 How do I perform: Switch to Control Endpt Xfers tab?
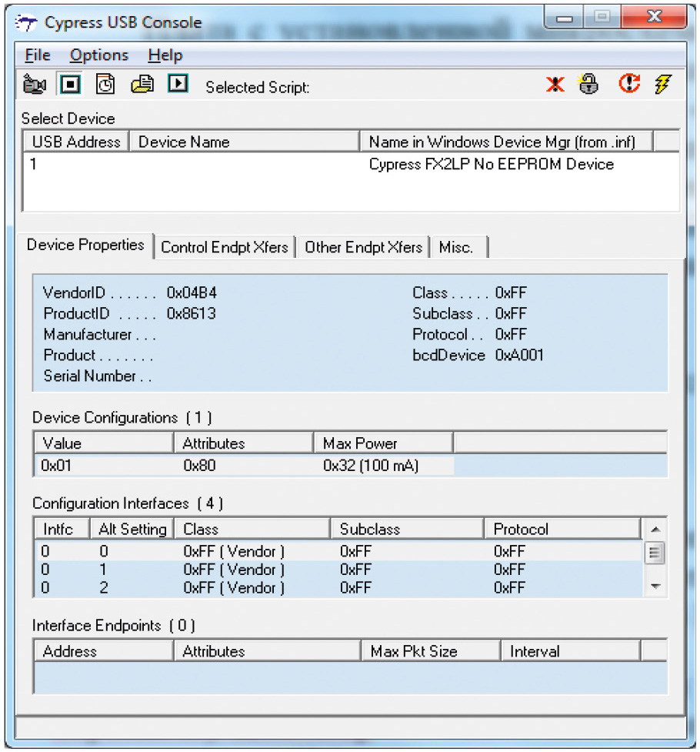click(x=225, y=247)
